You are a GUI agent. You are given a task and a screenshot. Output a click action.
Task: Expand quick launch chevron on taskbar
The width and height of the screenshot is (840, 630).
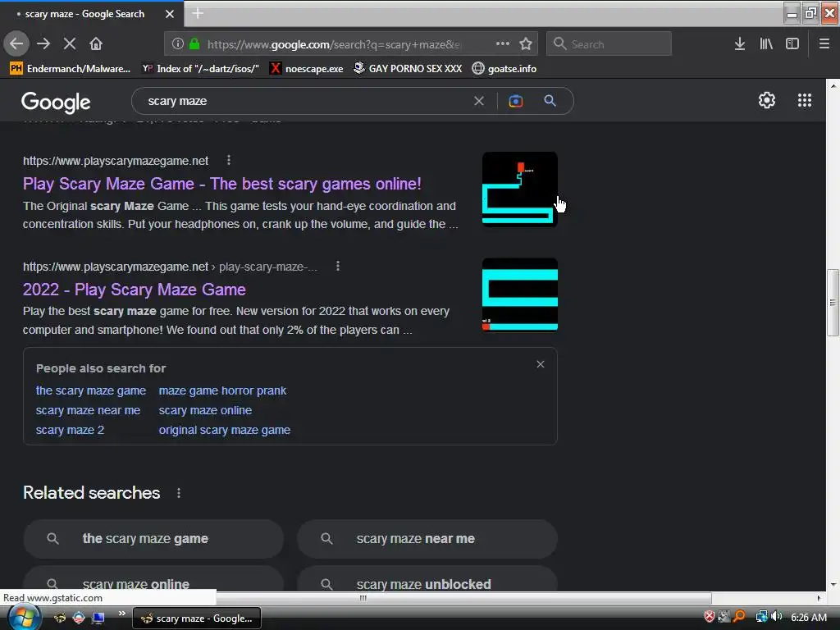(121, 614)
